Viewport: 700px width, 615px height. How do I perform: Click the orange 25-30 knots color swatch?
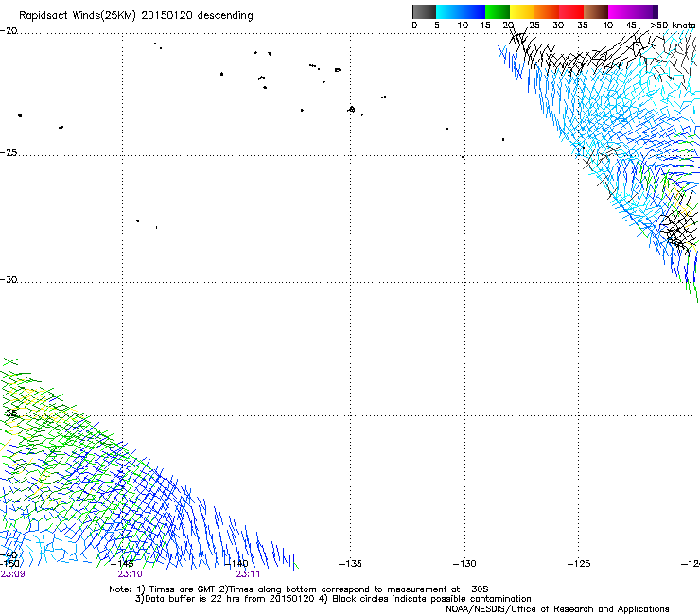pos(547,11)
